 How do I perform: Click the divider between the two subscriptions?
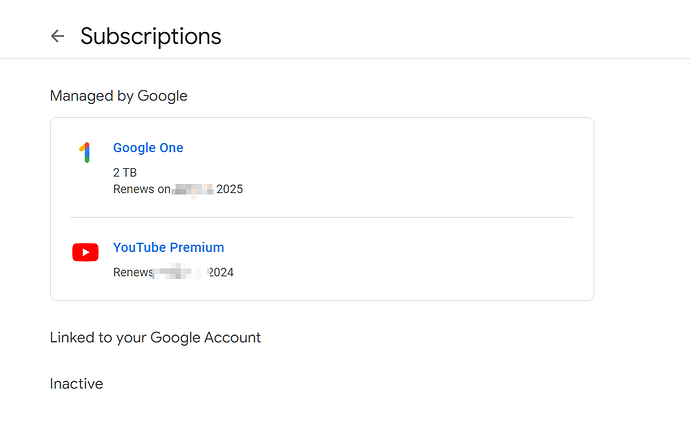click(x=322, y=217)
